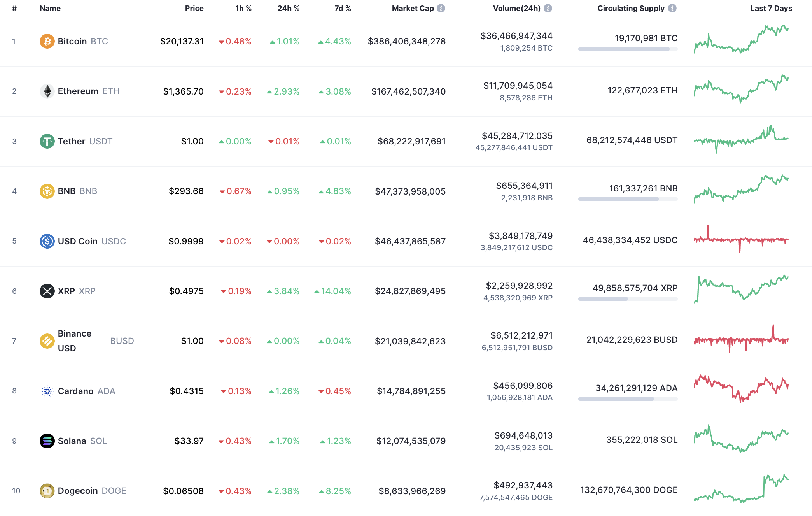
Task: Click the Tether logo icon
Action: click(x=47, y=141)
